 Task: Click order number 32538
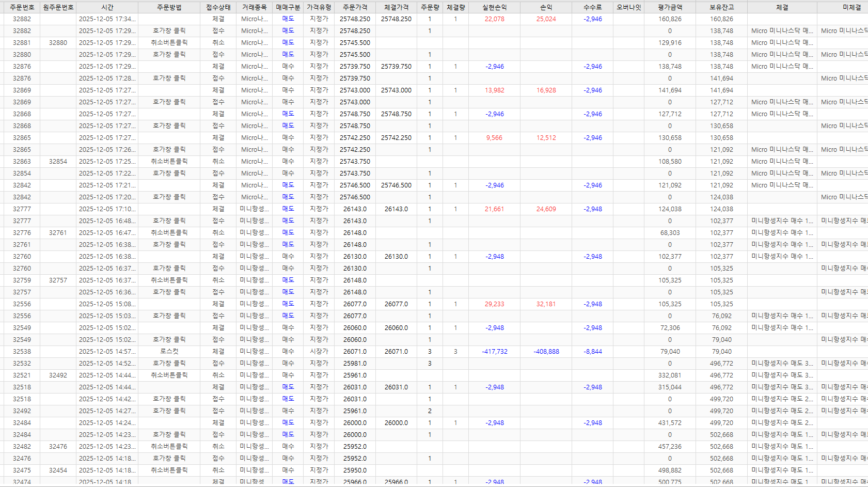tap(22, 352)
